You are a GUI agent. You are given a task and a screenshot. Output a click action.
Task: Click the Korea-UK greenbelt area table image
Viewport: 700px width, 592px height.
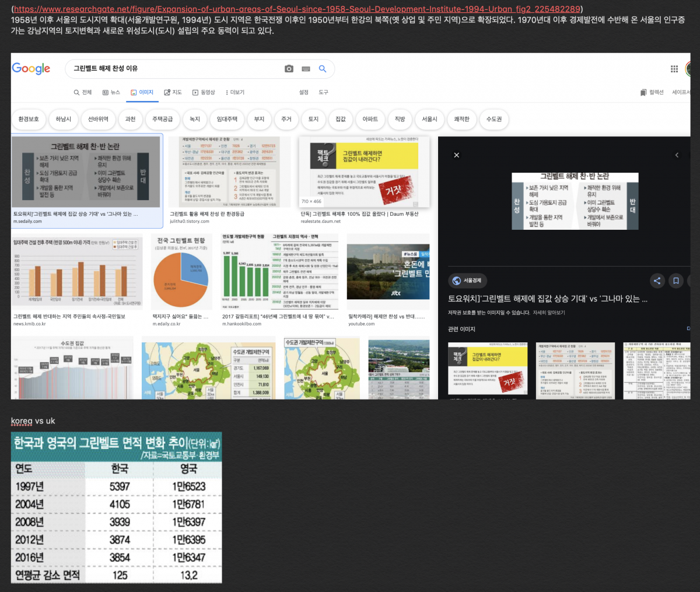pyautogui.click(x=117, y=507)
